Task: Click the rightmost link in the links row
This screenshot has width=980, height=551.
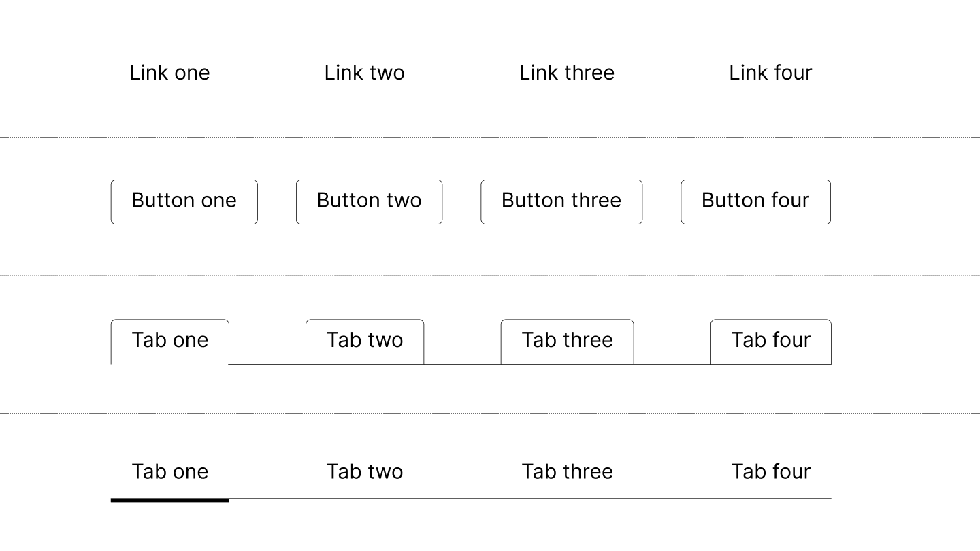Action: 770,73
